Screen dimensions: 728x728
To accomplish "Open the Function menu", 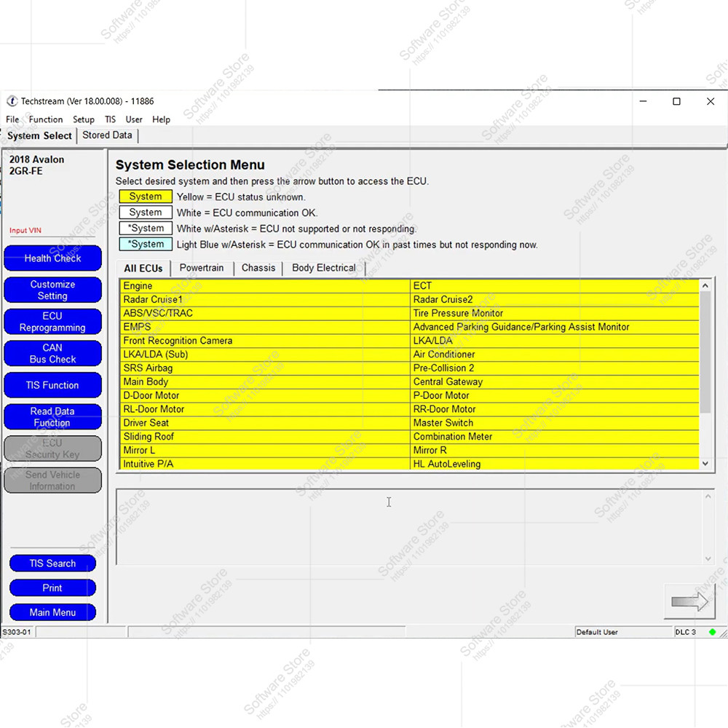I will [x=45, y=119].
